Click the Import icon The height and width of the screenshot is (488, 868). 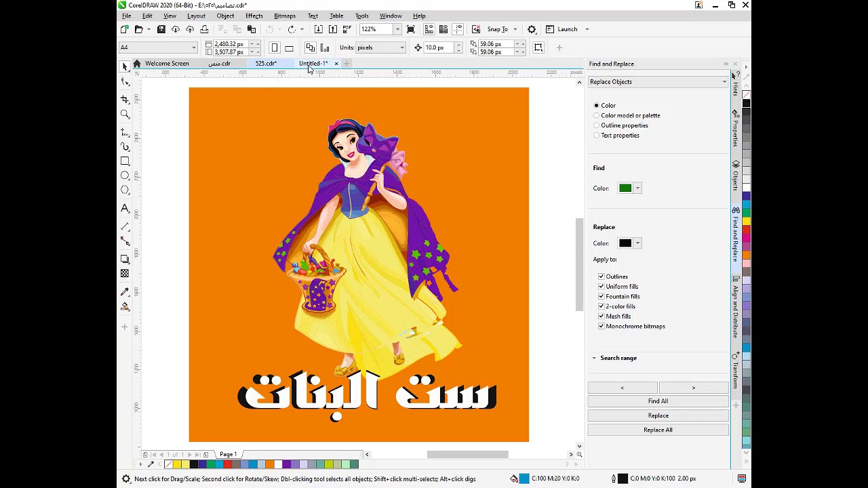coord(318,29)
